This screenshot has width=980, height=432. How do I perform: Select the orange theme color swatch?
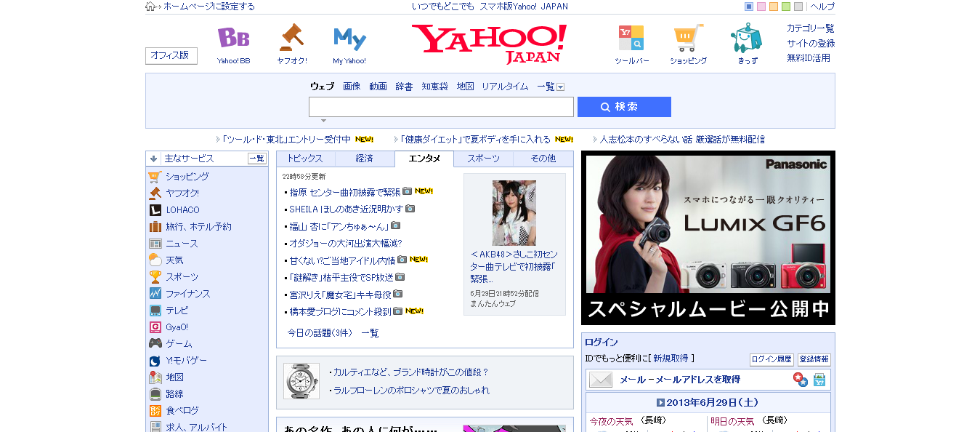[x=774, y=7]
